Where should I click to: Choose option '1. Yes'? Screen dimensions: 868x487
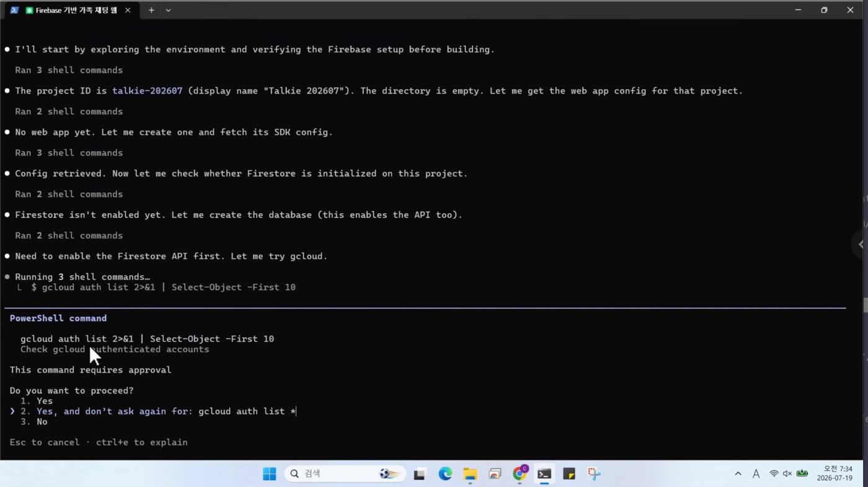[x=37, y=401]
